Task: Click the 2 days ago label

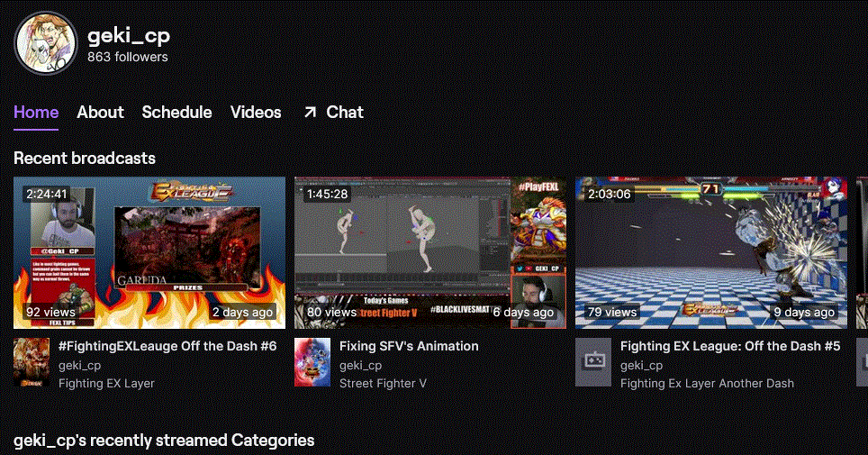Action: [x=242, y=312]
